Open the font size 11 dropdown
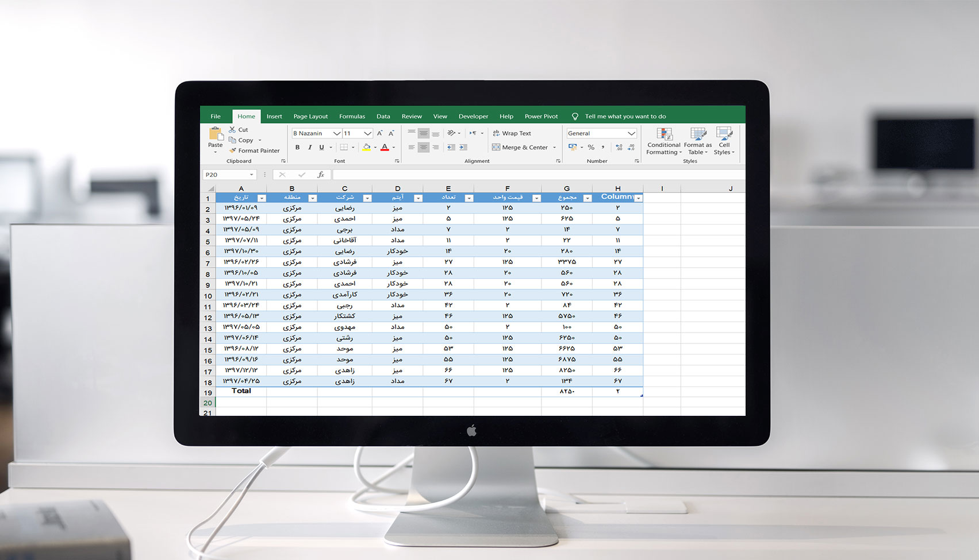 [x=368, y=133]
